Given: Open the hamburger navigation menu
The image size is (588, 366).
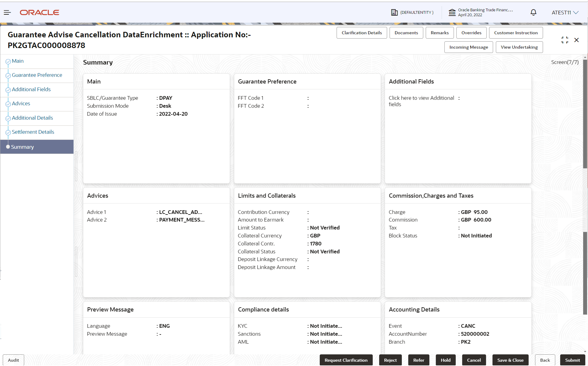Looking at the screenshot, I should coord(7,13).
